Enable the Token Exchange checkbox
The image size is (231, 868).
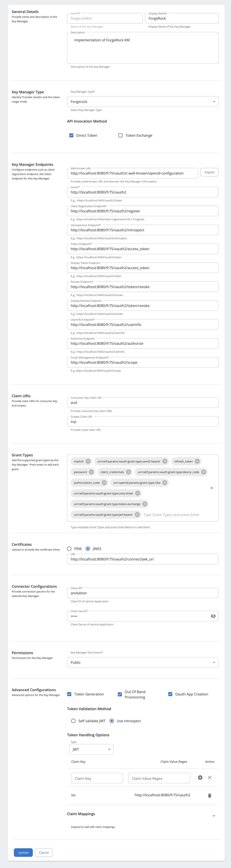coord(120,135)
